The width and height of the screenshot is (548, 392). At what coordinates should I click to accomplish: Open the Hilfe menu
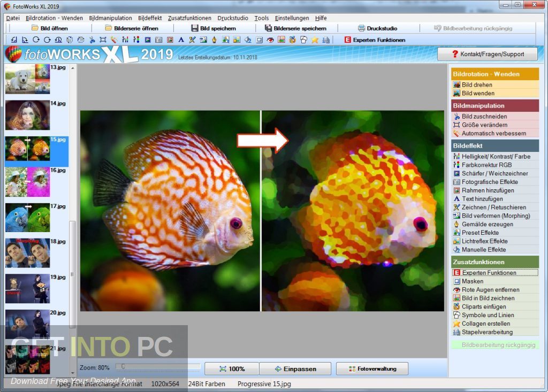[x=321, y=18]
